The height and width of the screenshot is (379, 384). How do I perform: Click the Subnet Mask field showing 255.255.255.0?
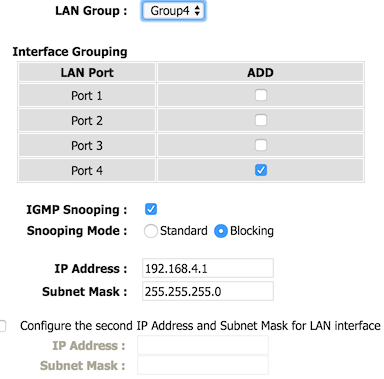[208, 291]
